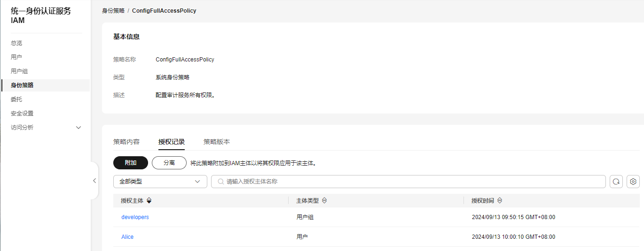The width and height of the screenshot is (644, 251).
Task: Open the Alice user link
Action: pyautogui.click(x=127, y=237)
